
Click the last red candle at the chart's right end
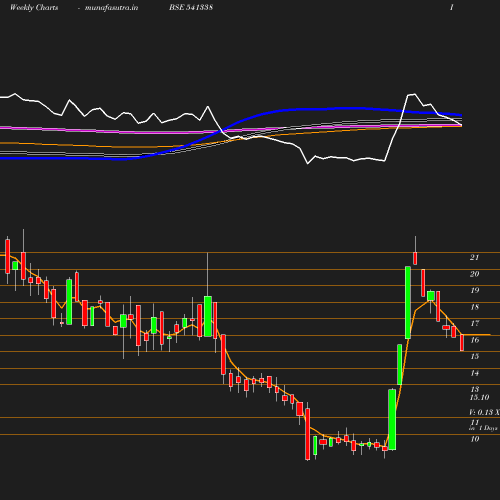pyautogui.click(x=462, y=343)
